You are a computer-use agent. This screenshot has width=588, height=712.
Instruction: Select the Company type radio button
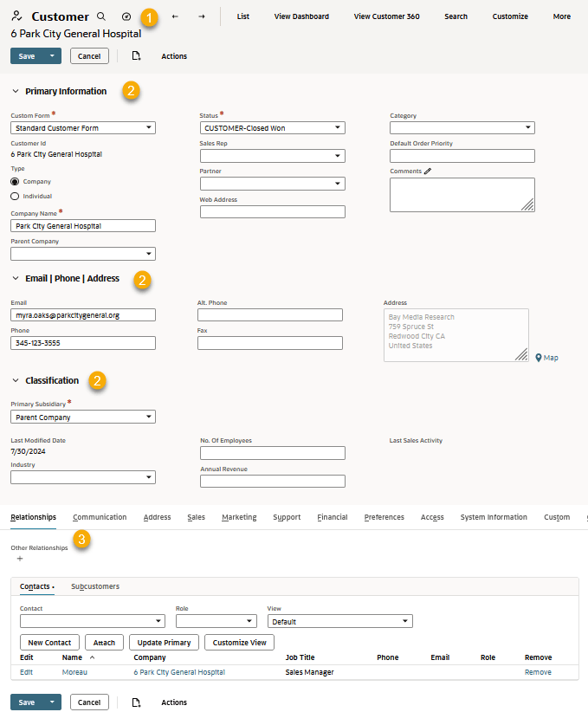click(15, 182)
